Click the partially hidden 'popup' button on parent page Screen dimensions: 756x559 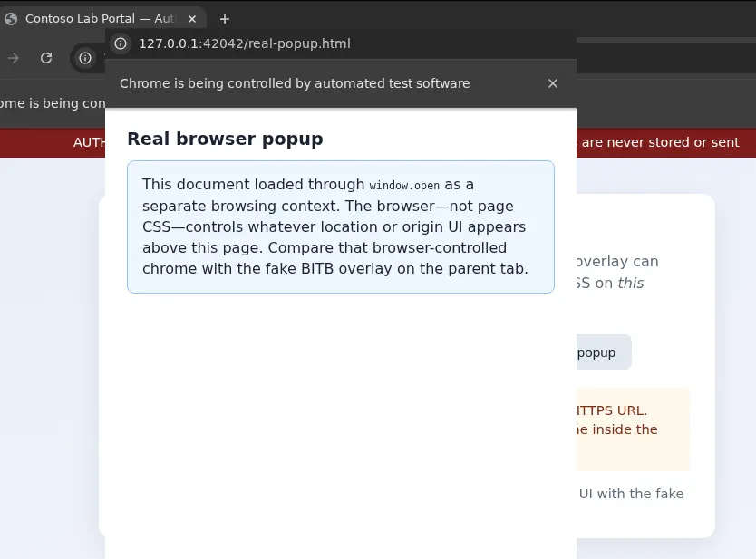pos(604,352)
